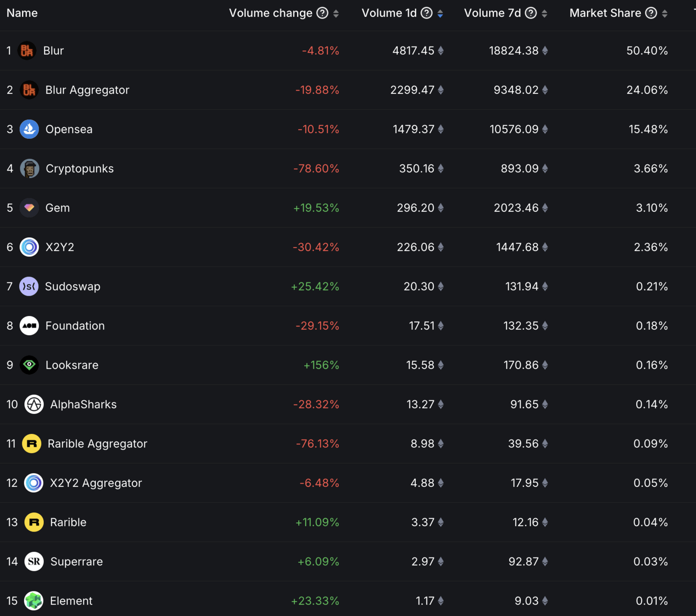Screen dimensions: 696x616
Task: Select the +19.53% volume change value
Action: 316,208
